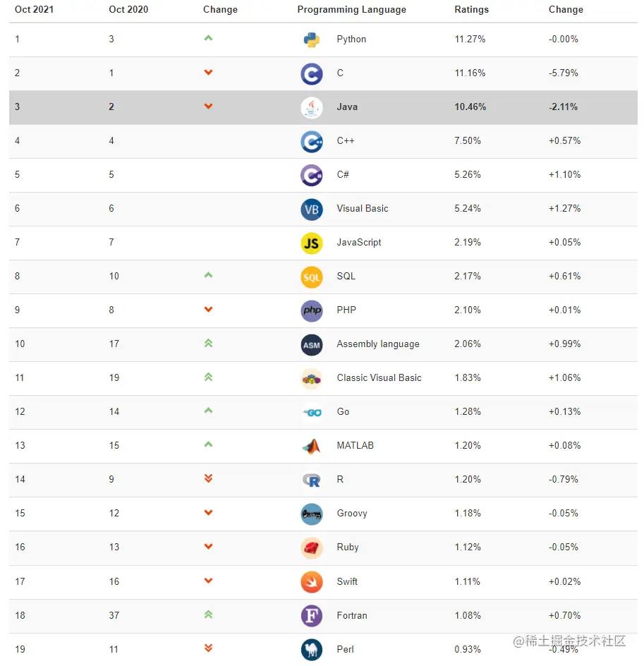Click the Java logo icon
This screenshot has height=666, width=644.
pos(312,107)
